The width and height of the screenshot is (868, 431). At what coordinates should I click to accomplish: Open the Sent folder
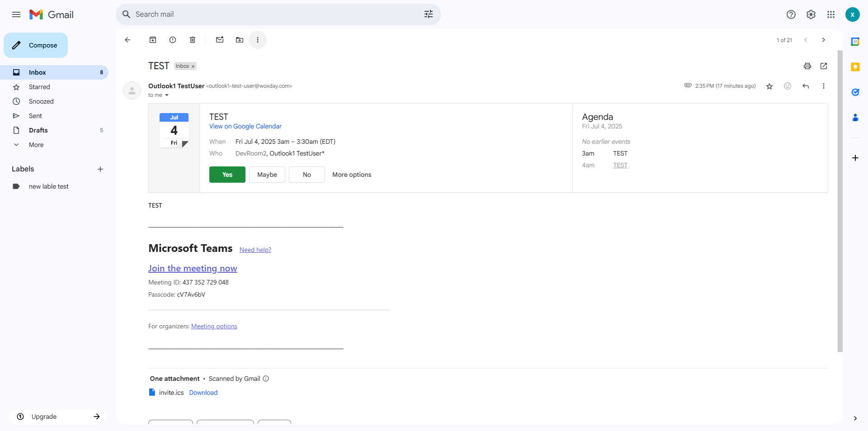[x=54, y=116]
